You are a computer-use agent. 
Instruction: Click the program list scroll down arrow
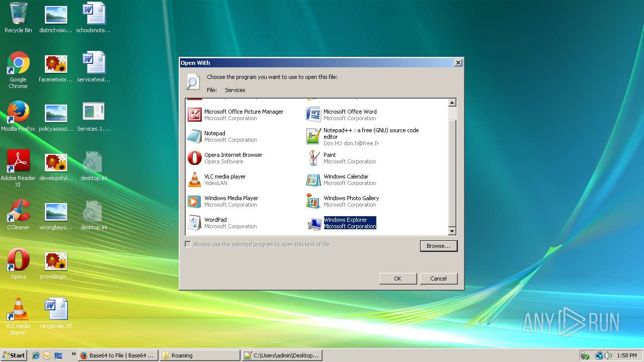(x=452, y=231)
